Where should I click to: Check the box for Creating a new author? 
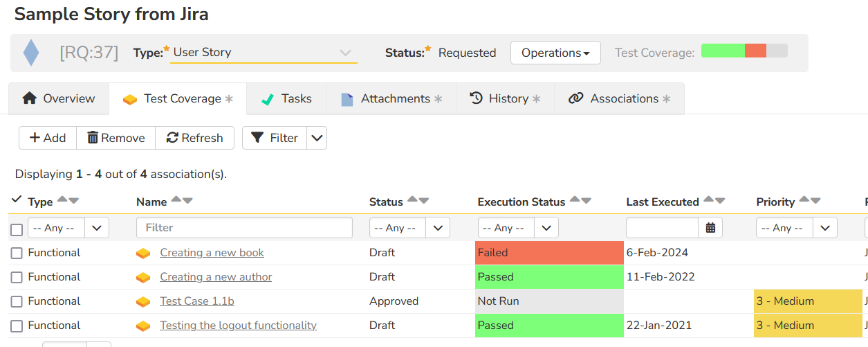pyautogui.click(x=17, y=278)
